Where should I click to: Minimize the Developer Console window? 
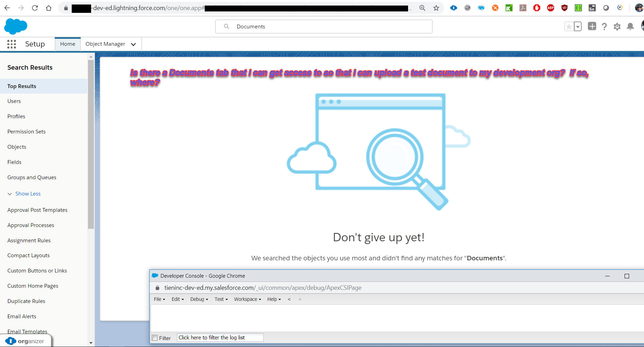607,276
